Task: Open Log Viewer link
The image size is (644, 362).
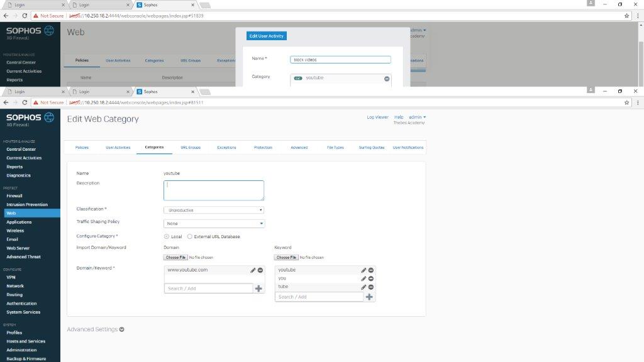Action: coord(377,117)
